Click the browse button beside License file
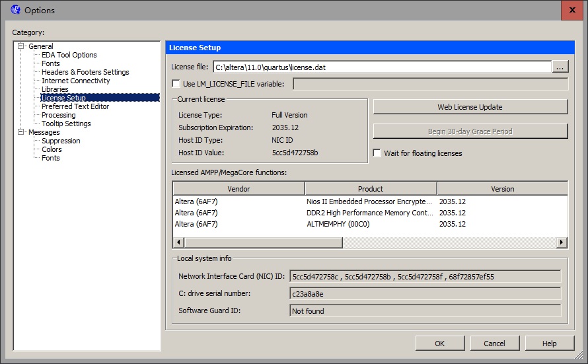The width and height of the screenshot is (588, 364). [560, 67]
